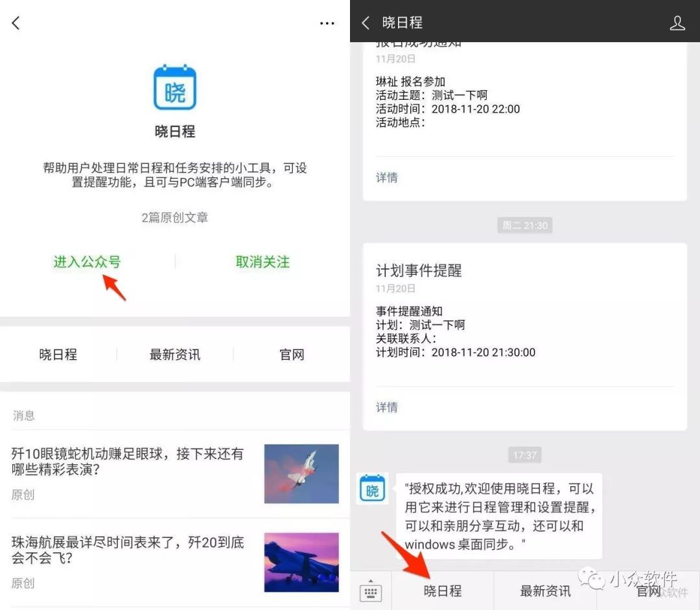Viewport: 700px width, 610px height.
Task: Tap the 晓日程 avatar beside the welcome message
Action: click(372, 488)
